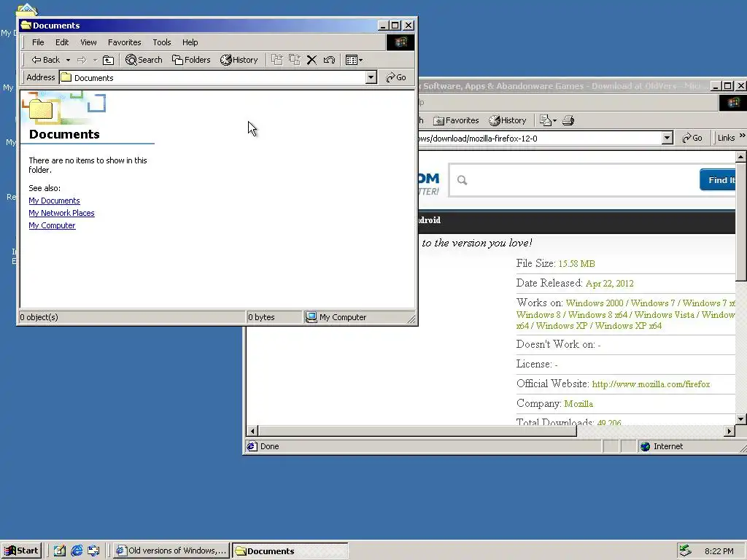This screenshot has height=560, width=747.
Task: Open the My Documents link
Action: click(54, 201)
